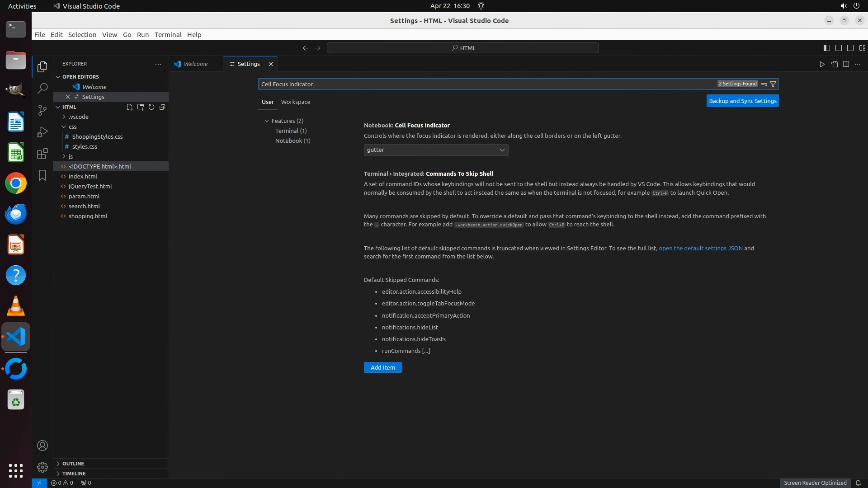Toggle the secondary side bar
This screenshot has width=868, height=488.
[x=850, y=48]
